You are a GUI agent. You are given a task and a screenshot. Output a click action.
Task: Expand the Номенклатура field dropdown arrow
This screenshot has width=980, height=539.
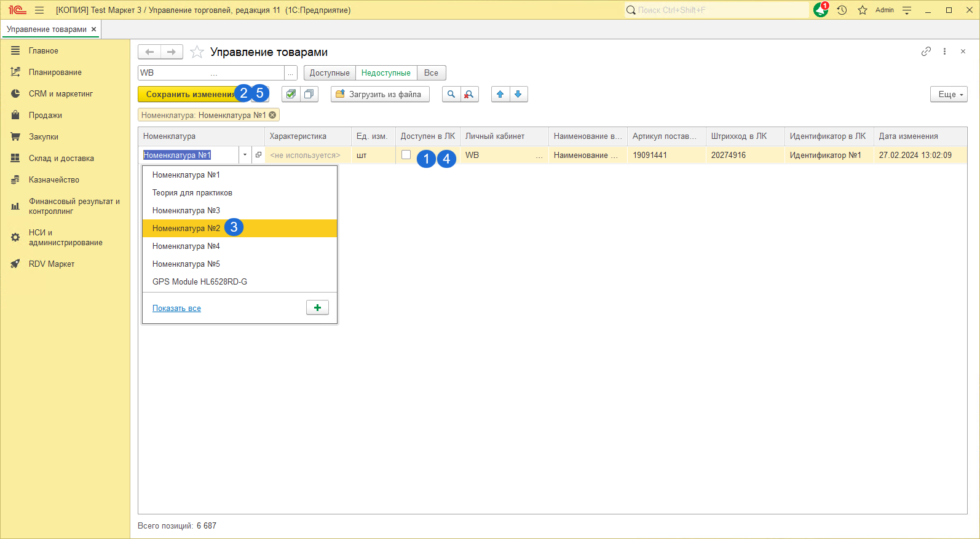pyautogui.click(x=245, y=155)
